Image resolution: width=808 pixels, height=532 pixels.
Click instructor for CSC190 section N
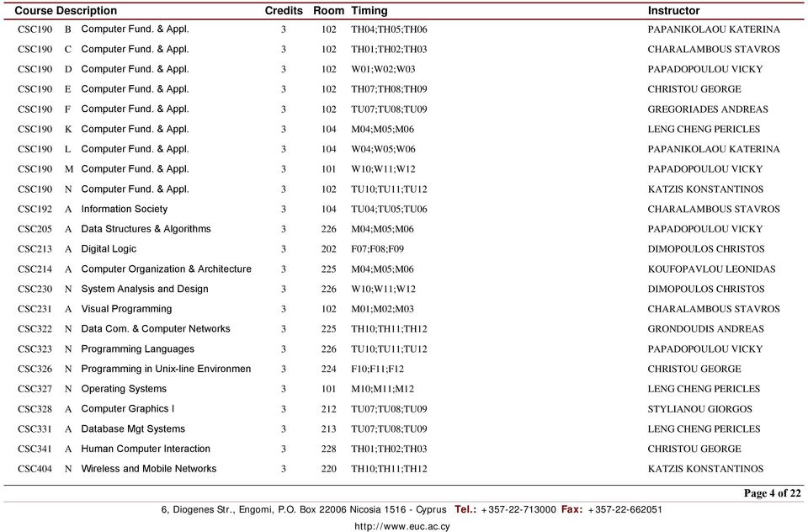[705, 189]
